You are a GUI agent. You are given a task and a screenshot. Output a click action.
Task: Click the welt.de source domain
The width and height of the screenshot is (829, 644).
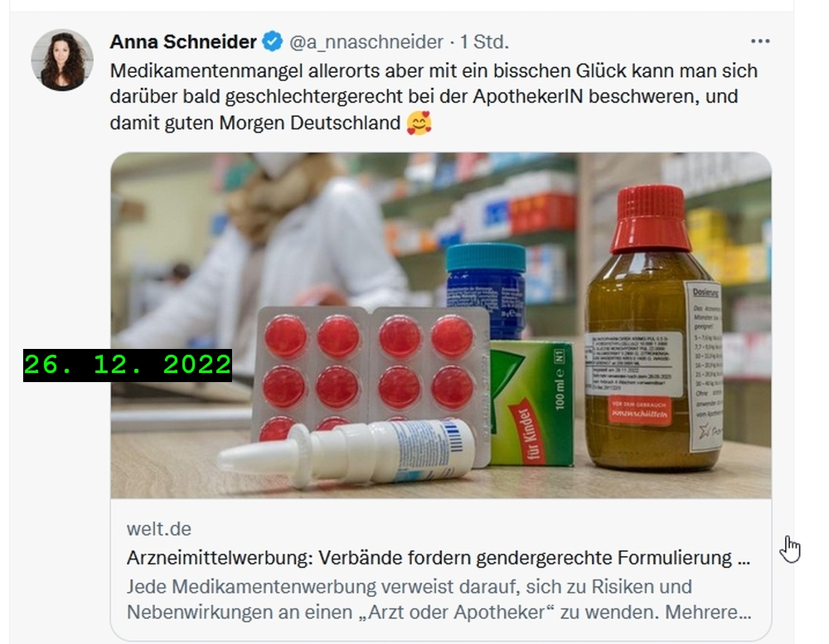pos(158,529)
